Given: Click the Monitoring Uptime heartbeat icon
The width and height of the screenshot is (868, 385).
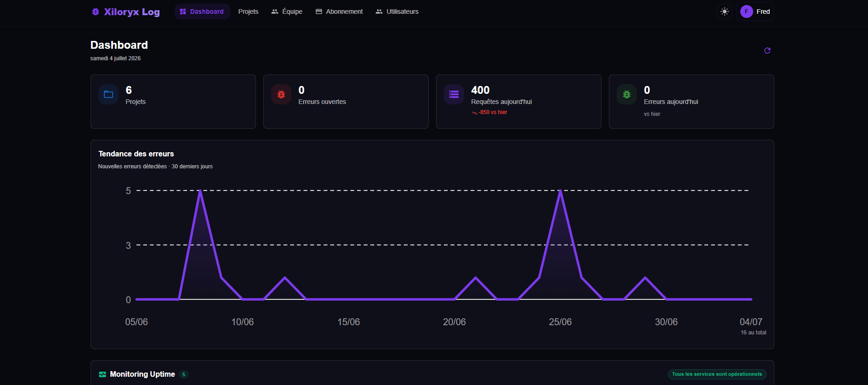Looking at the screenshot, I should (102, 374).
